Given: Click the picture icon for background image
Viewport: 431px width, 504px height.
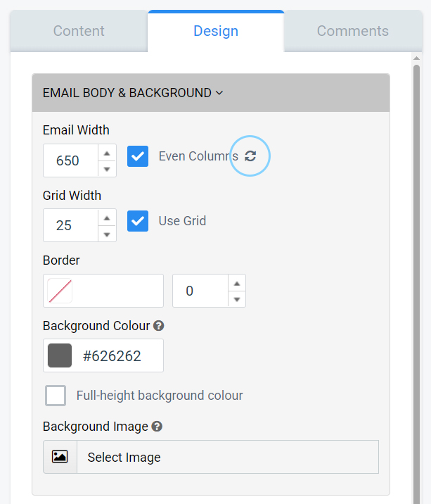Looking at the screenshot, I should click(x=60, y=457).
